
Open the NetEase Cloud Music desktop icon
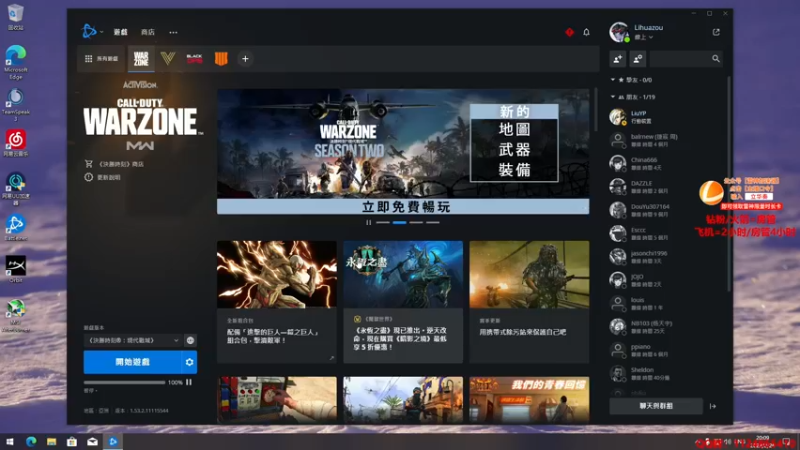point(16,143)
